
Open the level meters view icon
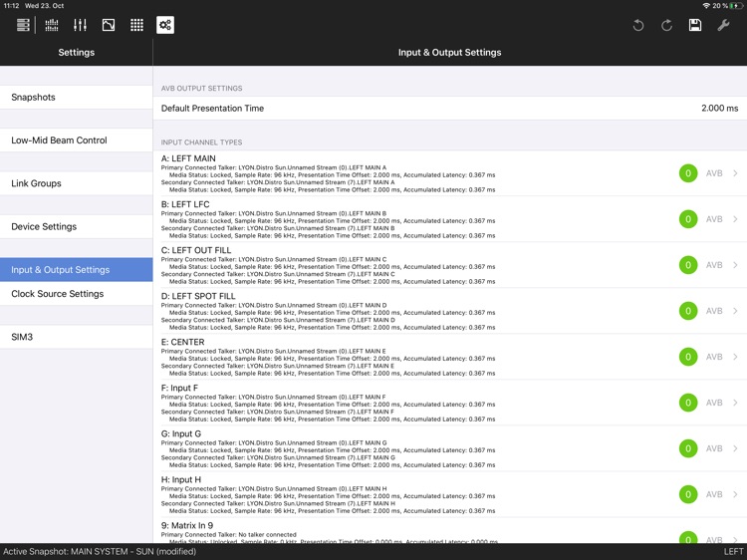(52, 25)
